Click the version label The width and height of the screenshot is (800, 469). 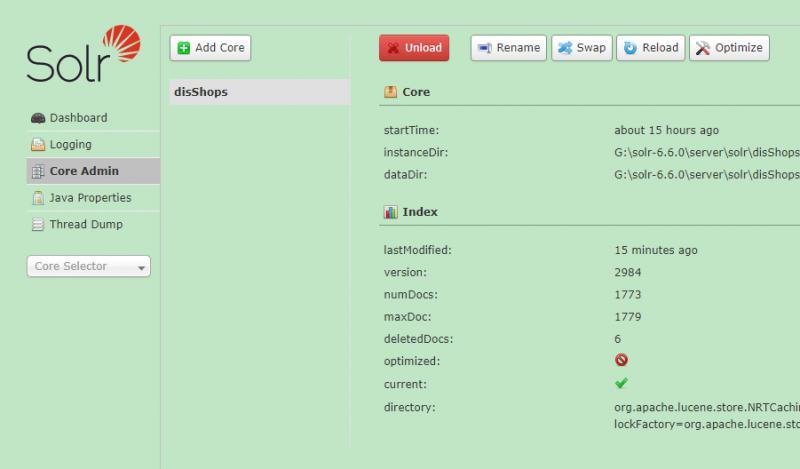[x=405, y=272]
